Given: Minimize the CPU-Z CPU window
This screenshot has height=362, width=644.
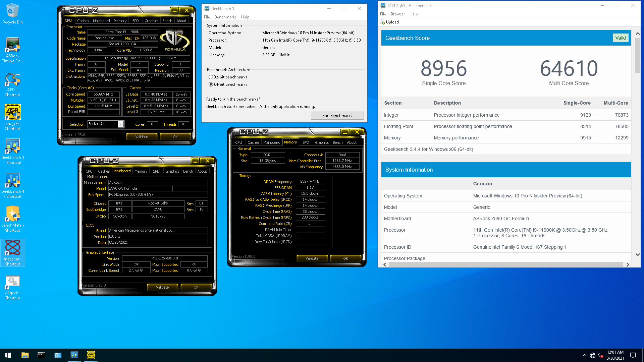Looking at the screenshot, I should [174, 10].
